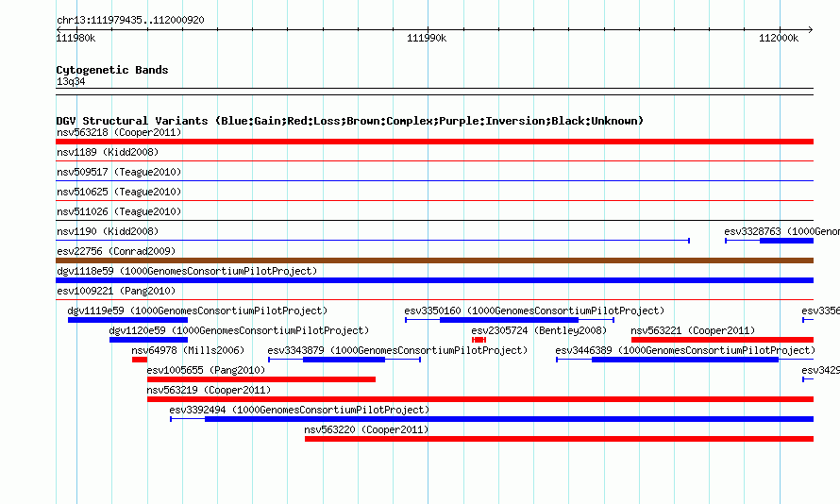The width and height of the screenshot is (840, 504).
Task: Open the nsv509517 (Teague2010) variant label
Action: pos(119,172)
